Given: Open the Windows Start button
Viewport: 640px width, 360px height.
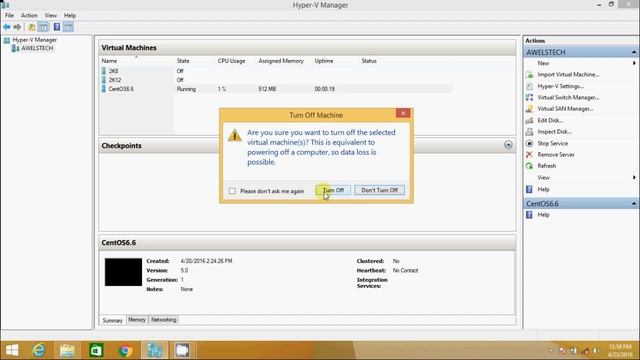Looking at the screenshot, I should tap(12, 350).
